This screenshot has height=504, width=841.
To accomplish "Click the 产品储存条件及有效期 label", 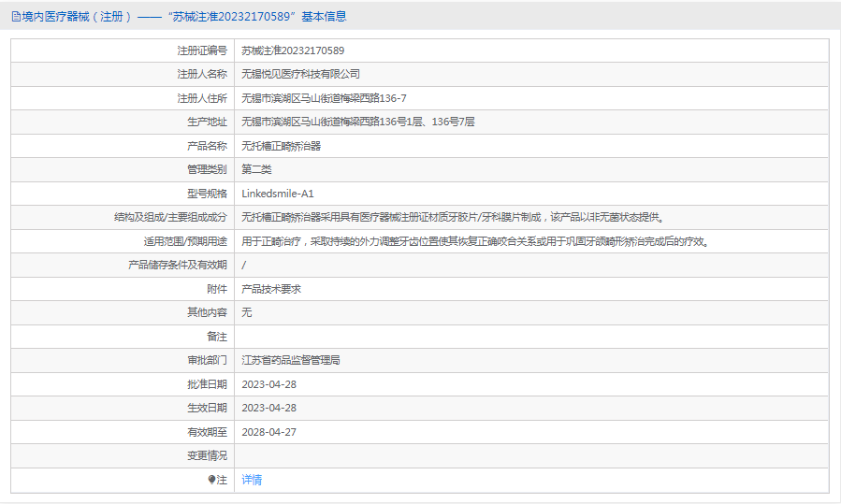I will (178, 265).
